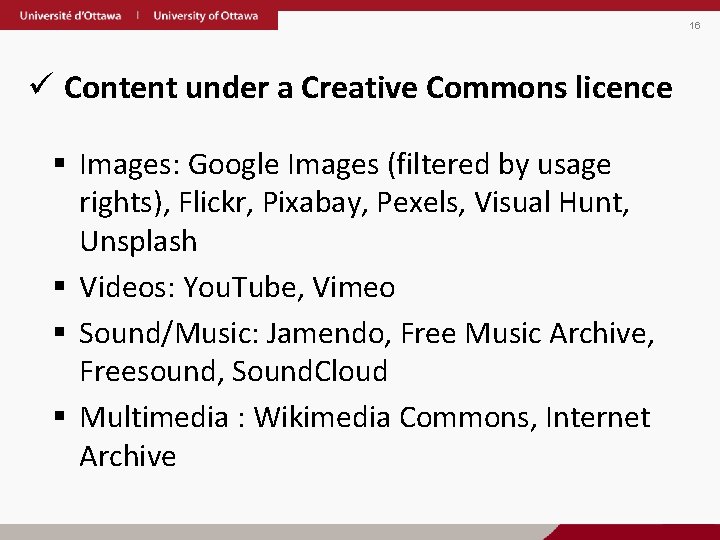Click the 'Université d'Ottawa' header text
The width and height of the screenshot is (720, 540).
click(x=70, y=16)
